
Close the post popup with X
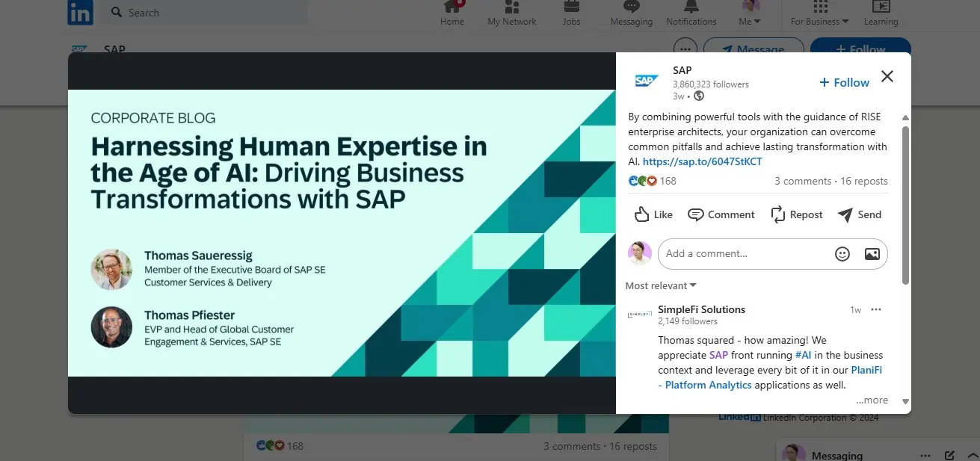click(887, 76)
